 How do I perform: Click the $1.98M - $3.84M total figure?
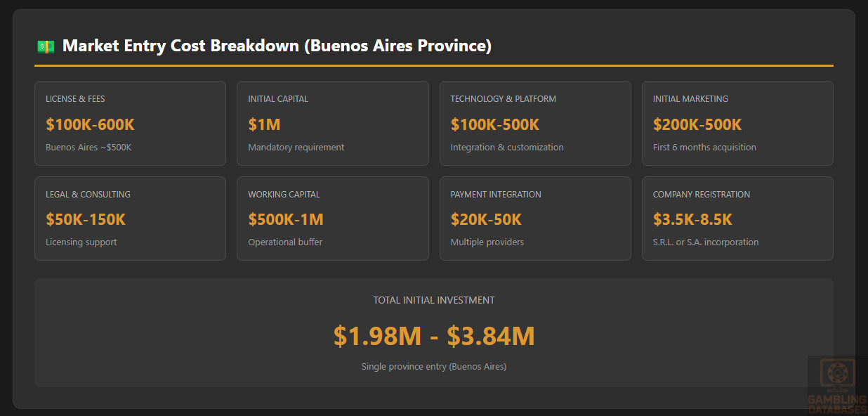(433, 337)
